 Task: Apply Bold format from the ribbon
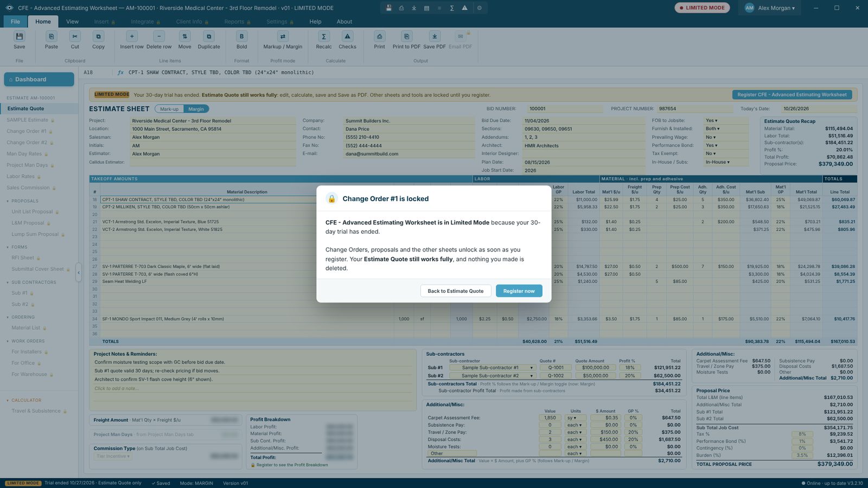click(241, 36)
